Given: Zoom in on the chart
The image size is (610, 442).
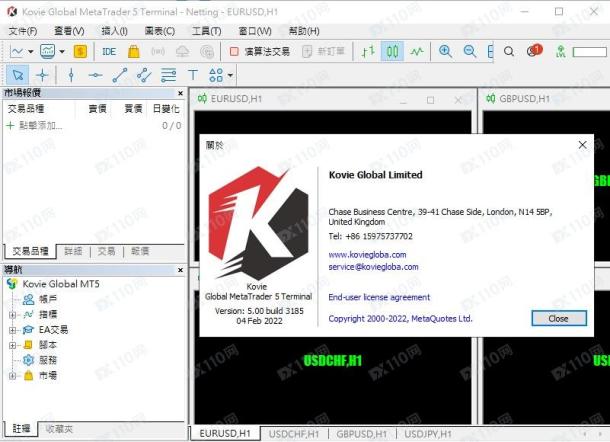Looking at the screenshot, I should pos(445,51).
